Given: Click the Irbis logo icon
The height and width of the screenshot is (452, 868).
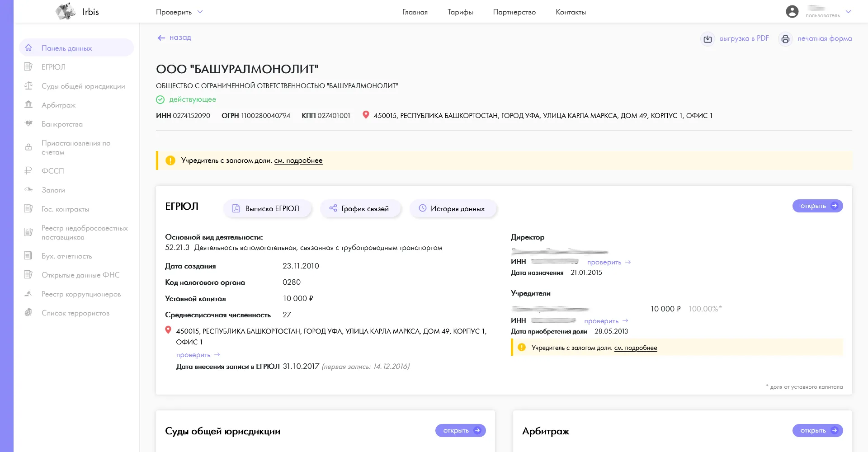Looking at the screenshot, I should 66,11.
